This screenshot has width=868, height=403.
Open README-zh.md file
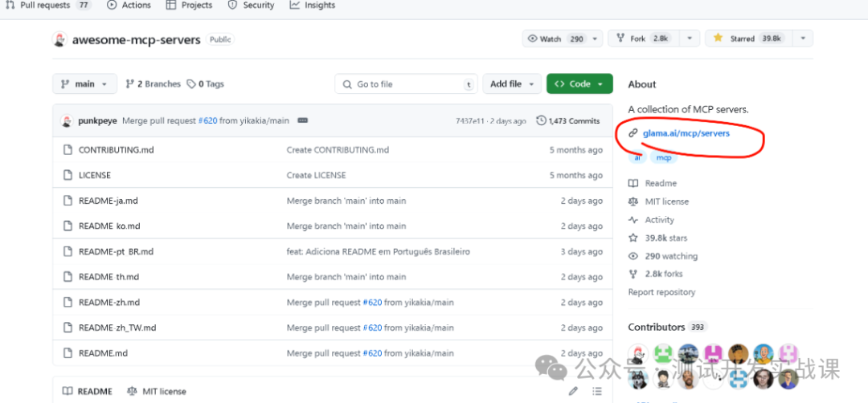pos(109,303)
